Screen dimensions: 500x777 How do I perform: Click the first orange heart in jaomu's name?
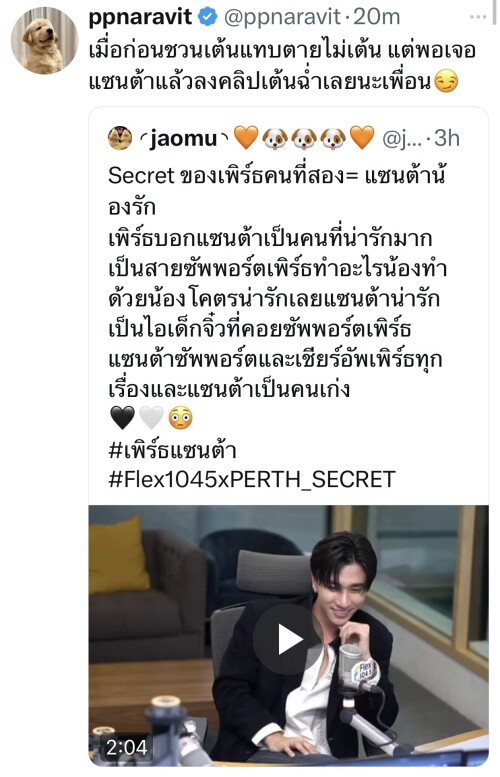point(246,138)
